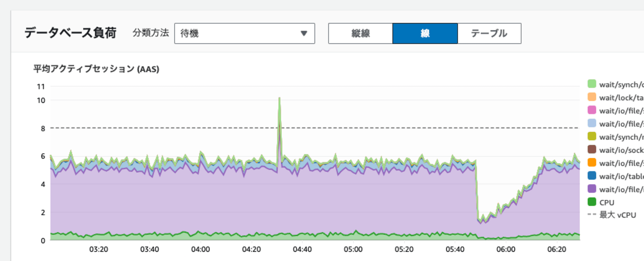Click the wait/lock/ta legend label
This screenshot has width=644, height=261.
(x=621, y=98)
